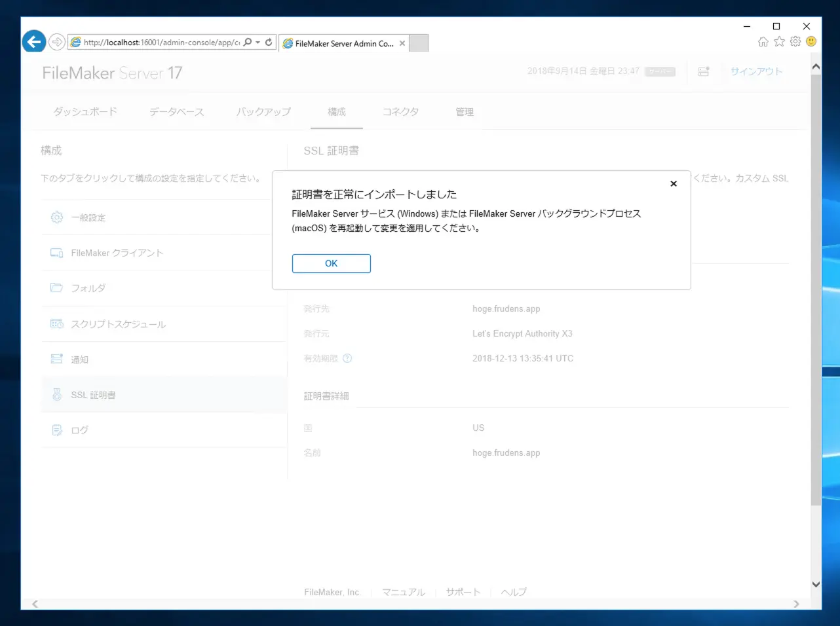The height and width of the screenshot is (626, 840).
Task: Click the スクリプトスケジュール schedule icon
Action: [x=58, y=323]
